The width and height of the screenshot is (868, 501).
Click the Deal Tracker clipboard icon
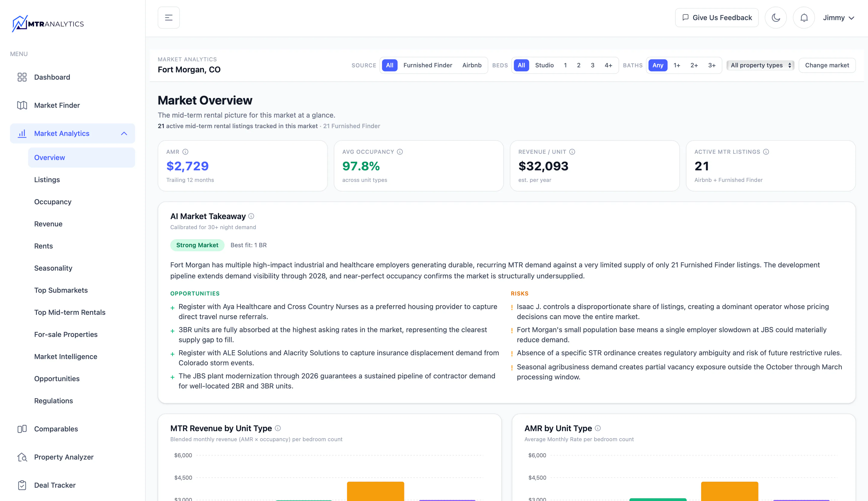pyautogui.click(x=22, y=485)
